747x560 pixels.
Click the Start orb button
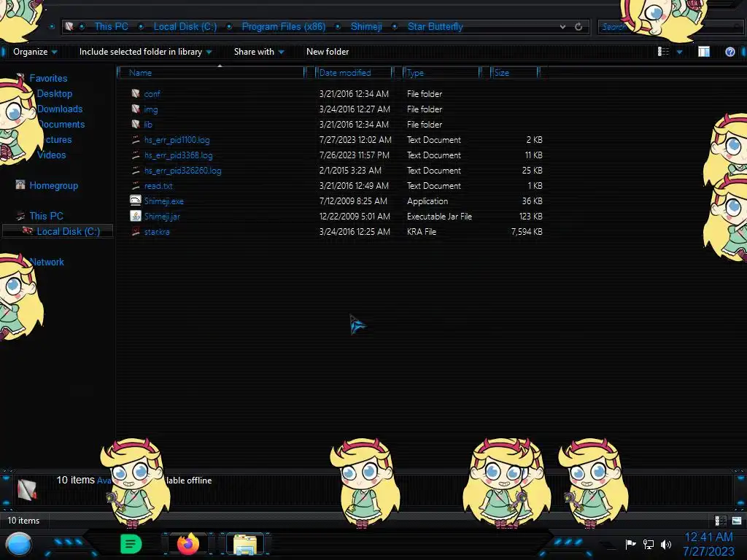point(18,544)
